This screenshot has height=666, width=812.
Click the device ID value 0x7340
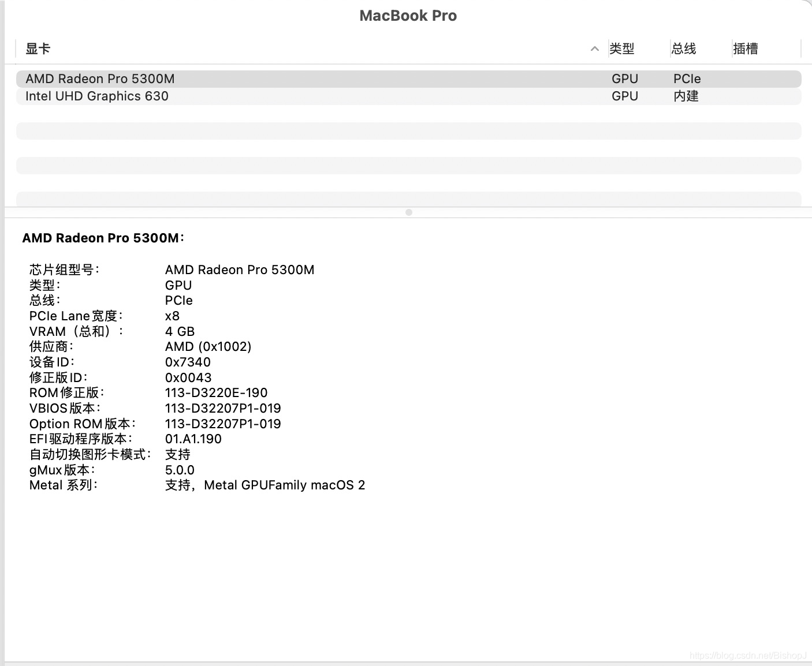(188, 362)
